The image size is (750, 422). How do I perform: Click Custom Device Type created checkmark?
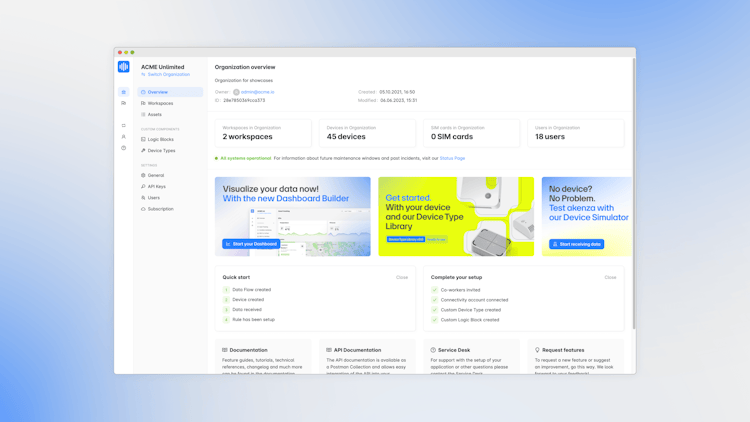[434, 310]
